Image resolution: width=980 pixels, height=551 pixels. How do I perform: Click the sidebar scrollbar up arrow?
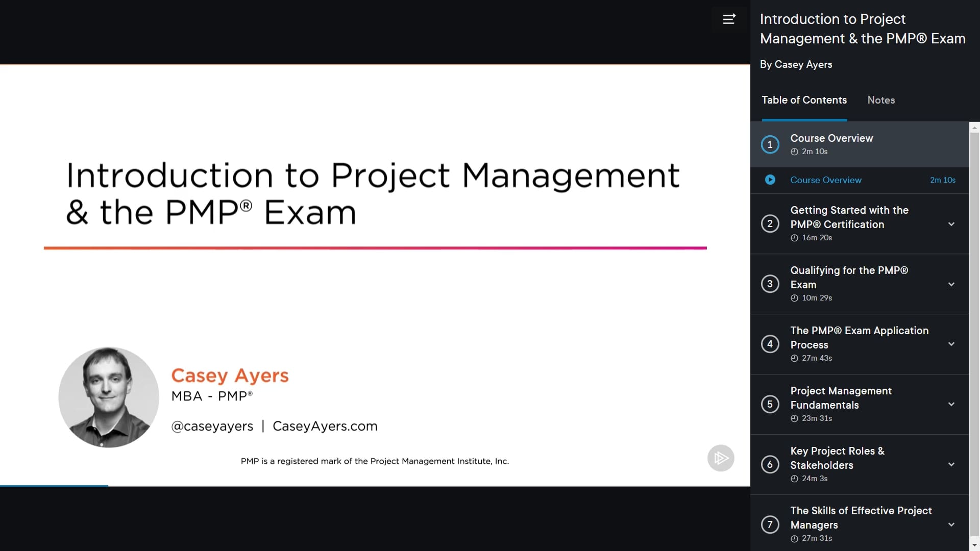(974, 127)
